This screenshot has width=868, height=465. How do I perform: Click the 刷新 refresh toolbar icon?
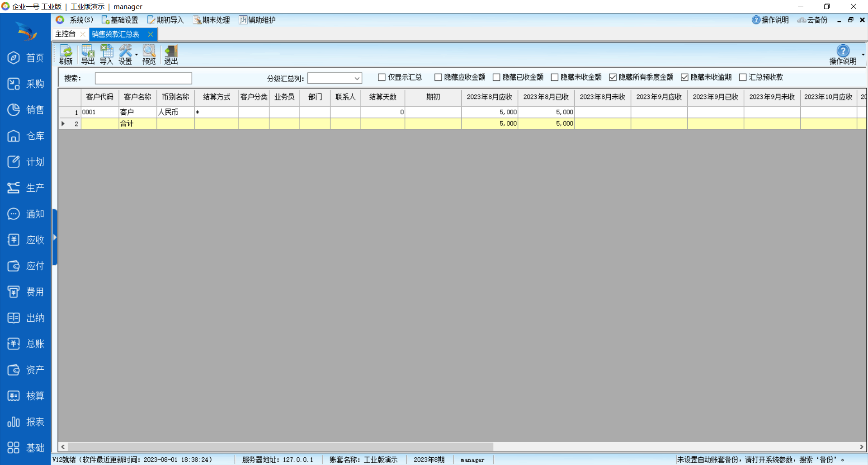click(66, 55)
